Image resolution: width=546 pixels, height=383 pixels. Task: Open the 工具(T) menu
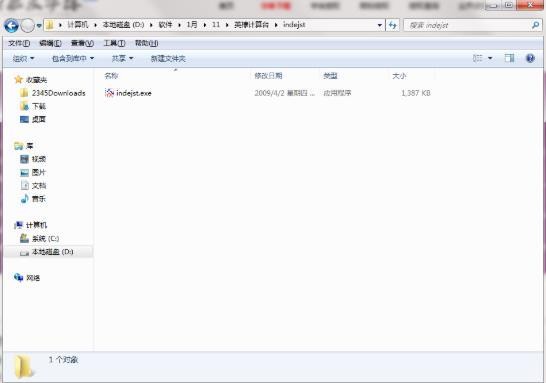114,43
